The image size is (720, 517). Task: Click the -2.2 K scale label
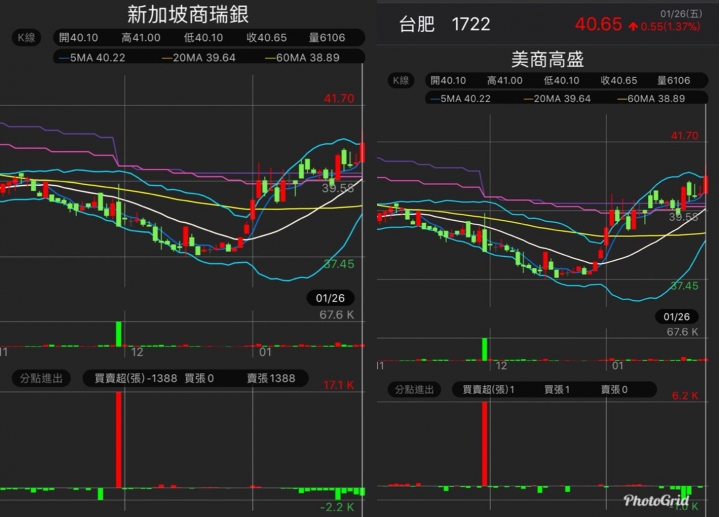(x=338, y=507)
